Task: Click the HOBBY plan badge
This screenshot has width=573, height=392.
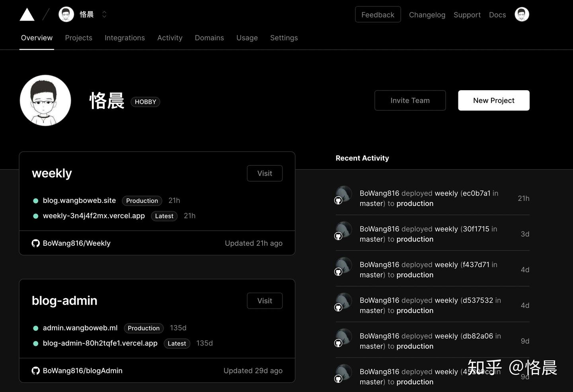Action: tap(145, 102)
